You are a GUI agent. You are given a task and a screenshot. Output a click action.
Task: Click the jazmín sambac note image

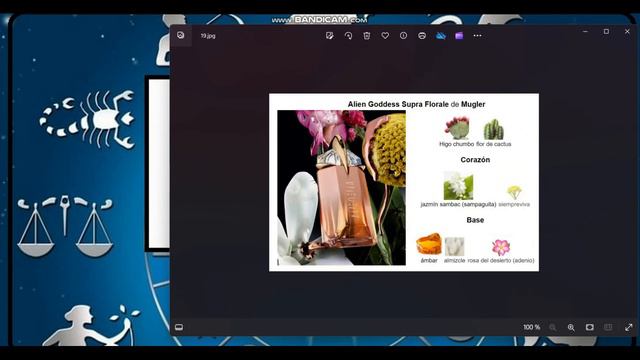(458, 186)
